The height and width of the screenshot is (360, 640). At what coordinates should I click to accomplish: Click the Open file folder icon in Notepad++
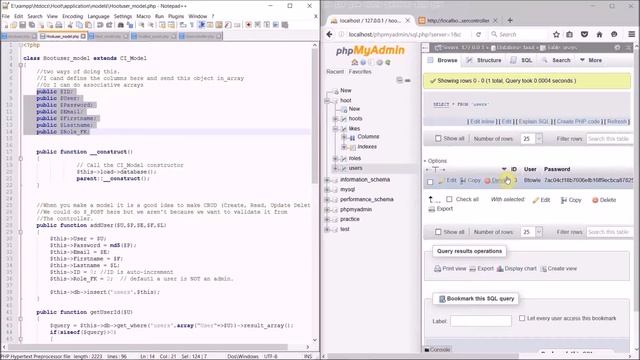tap(14, 25)
